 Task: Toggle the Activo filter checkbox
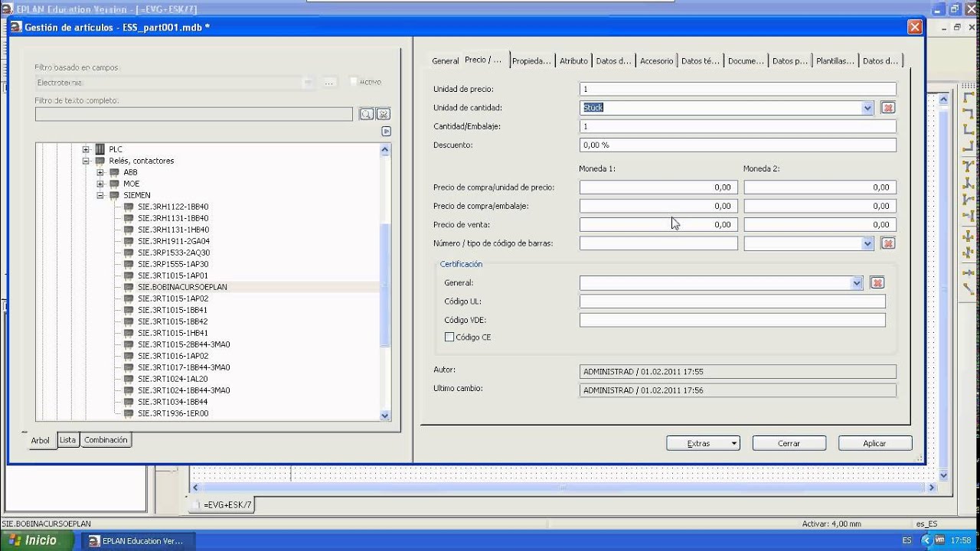[354, 82]
